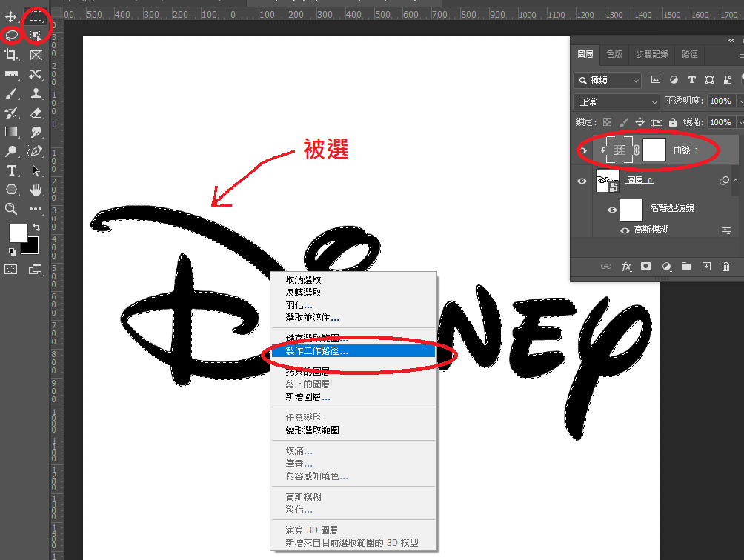This screenshot has width=744, height=560.
Task: Hide the 圖層 0 layer
Action: pos(582,181)
